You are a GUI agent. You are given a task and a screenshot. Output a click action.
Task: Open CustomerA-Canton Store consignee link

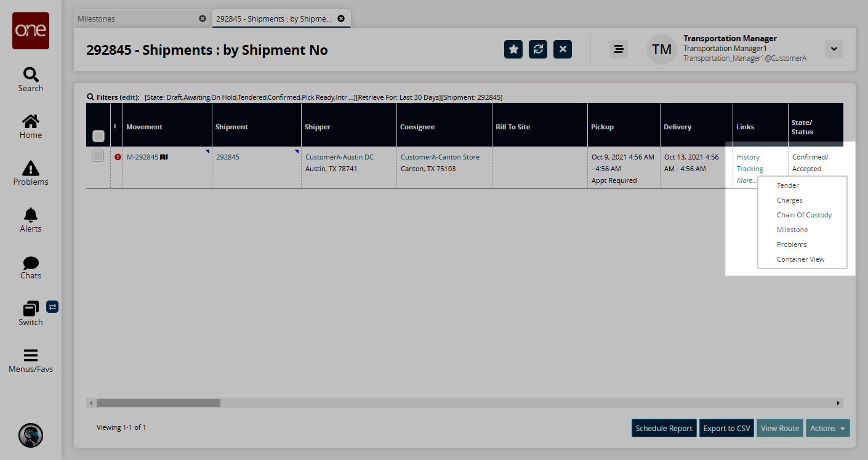pyautogui.click(x=440, y=157)
